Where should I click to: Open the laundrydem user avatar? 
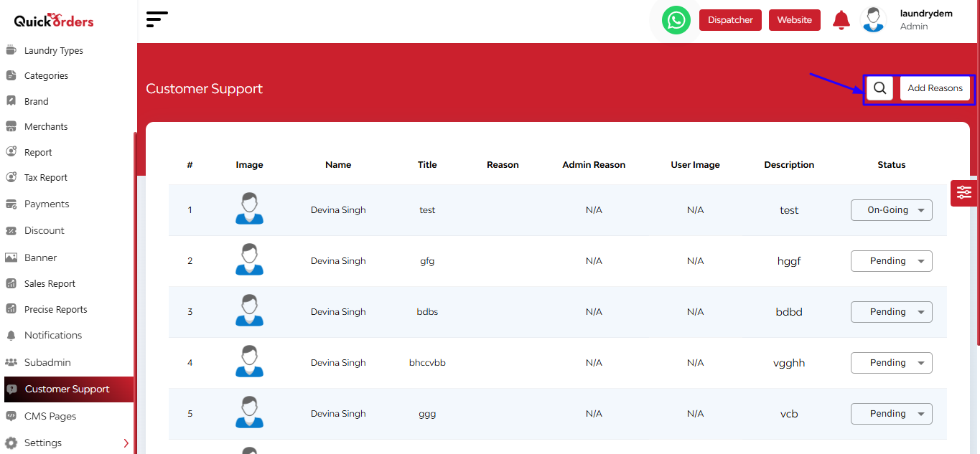[873, 19]
